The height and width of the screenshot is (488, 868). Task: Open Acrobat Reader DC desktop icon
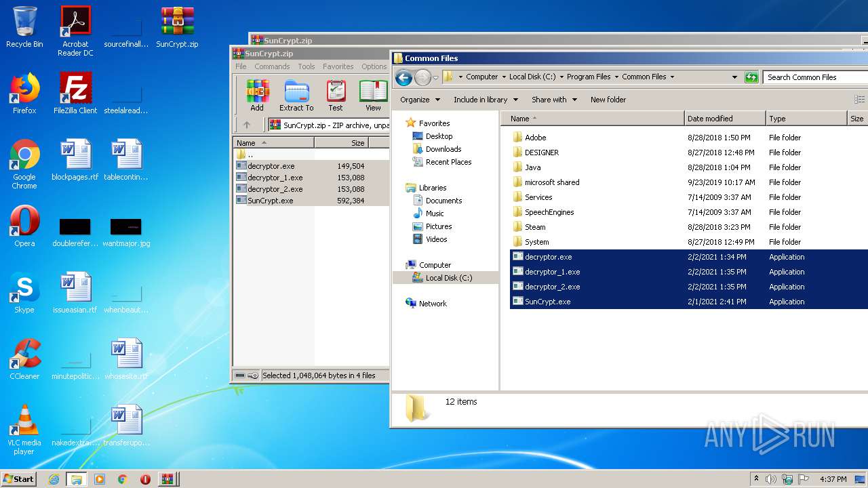click(75, 31)
